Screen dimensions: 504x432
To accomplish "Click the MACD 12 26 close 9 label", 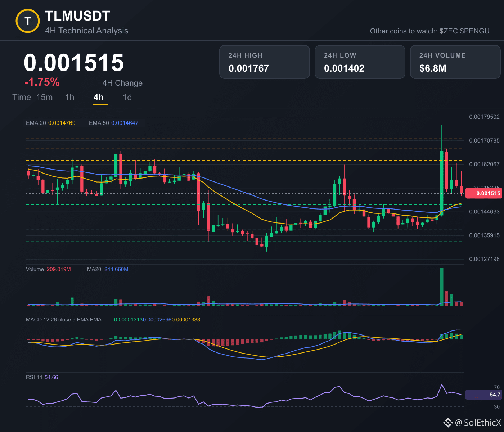I will (x=64, y=320).
